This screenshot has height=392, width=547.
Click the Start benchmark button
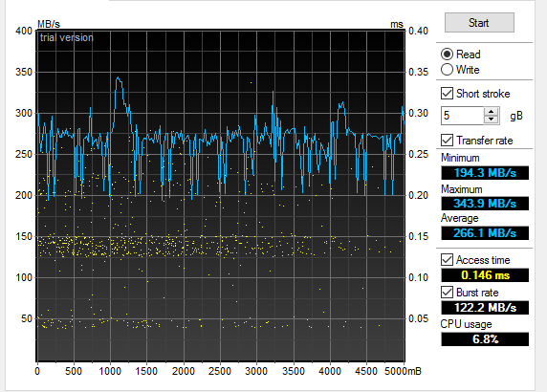pos(479,23)
